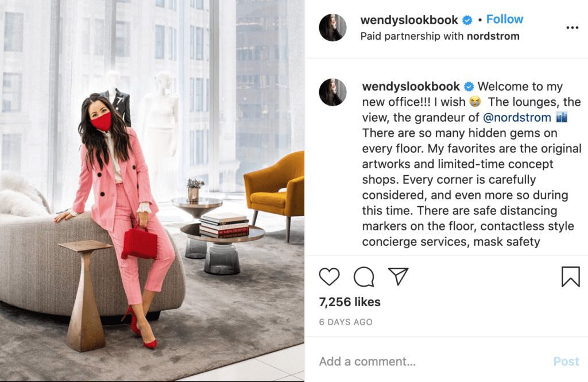588x382 pixels.
Task: Click the Post comment button
Action: [566, 361]
